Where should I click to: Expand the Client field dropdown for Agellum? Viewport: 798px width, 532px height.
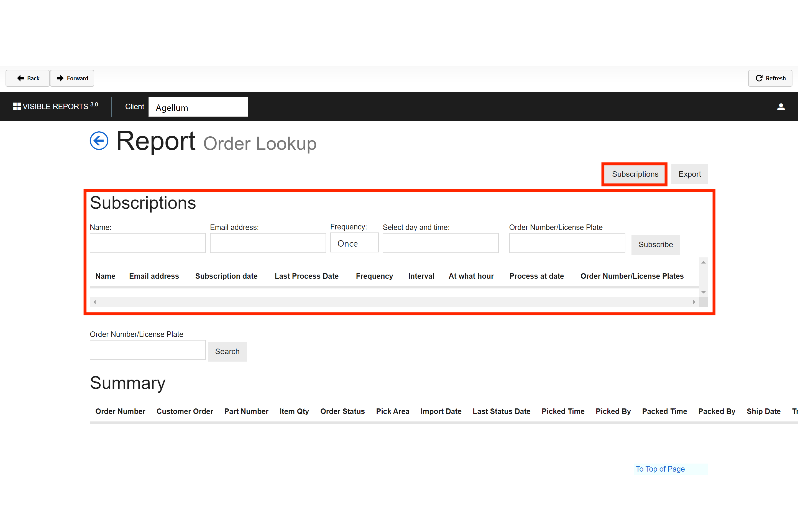(198, 107)
